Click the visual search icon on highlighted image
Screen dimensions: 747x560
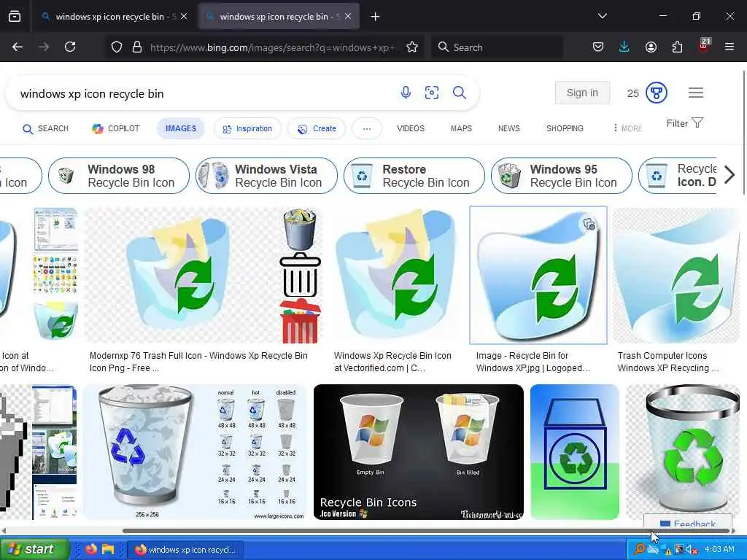589,225
